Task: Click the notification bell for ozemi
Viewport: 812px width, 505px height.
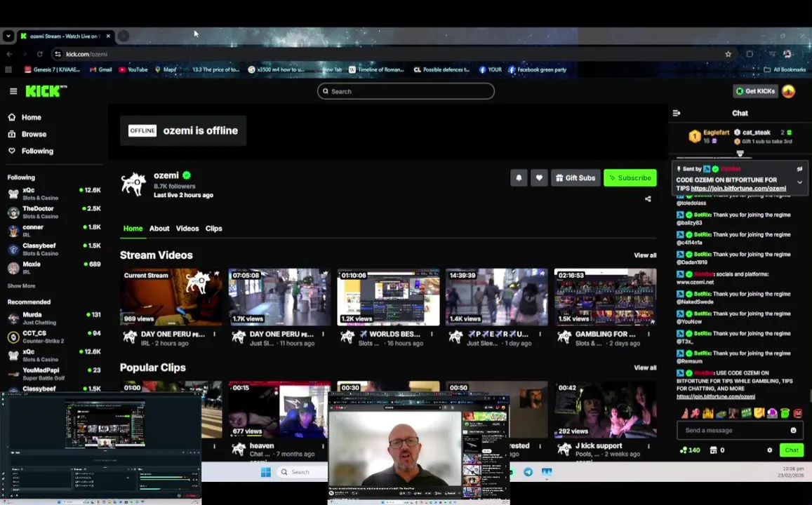Action: [519, 178]
